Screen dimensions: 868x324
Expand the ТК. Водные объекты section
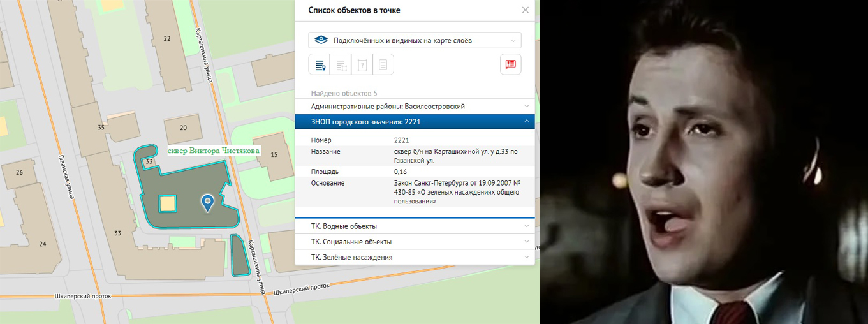coord(415,226)
